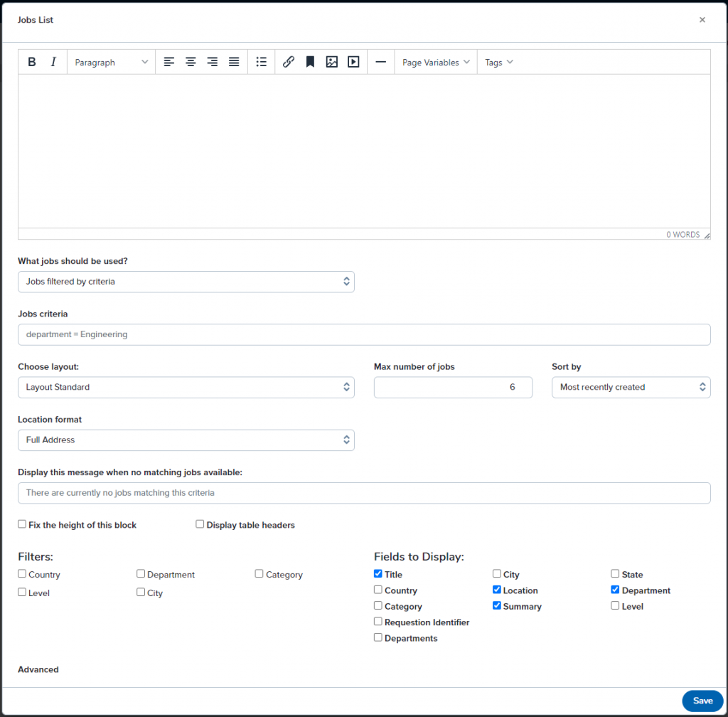Viewport: 728px width, 717px height.
Task: Click the Save button
Action: (x=702, y=701)
